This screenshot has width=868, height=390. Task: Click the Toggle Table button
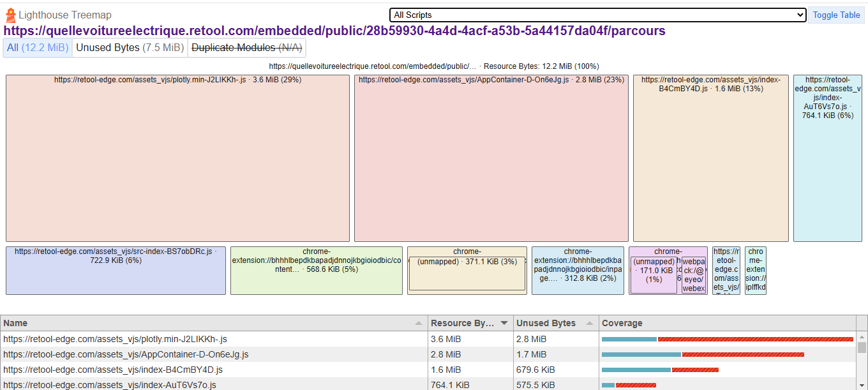click(x=836, y=15)
